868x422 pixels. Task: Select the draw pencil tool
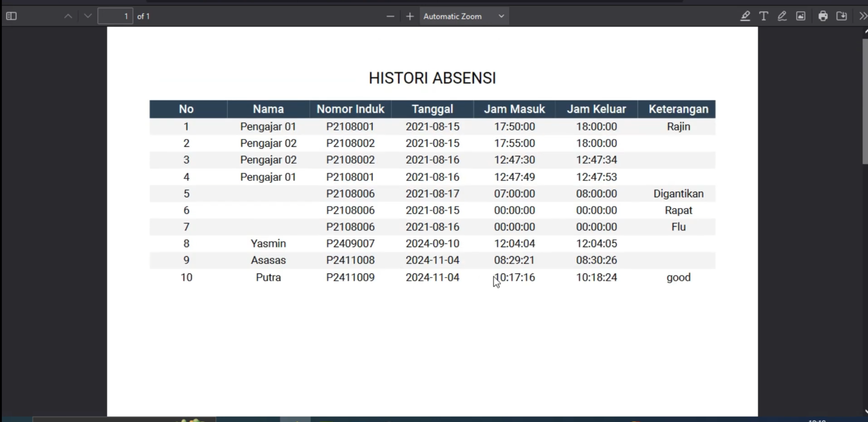coord(782,16)
